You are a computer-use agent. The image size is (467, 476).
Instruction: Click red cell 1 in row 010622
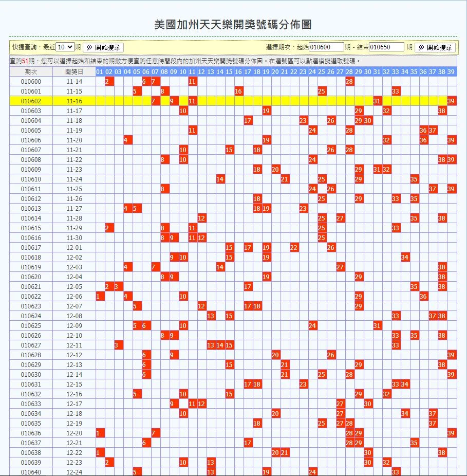coord(100,296)
